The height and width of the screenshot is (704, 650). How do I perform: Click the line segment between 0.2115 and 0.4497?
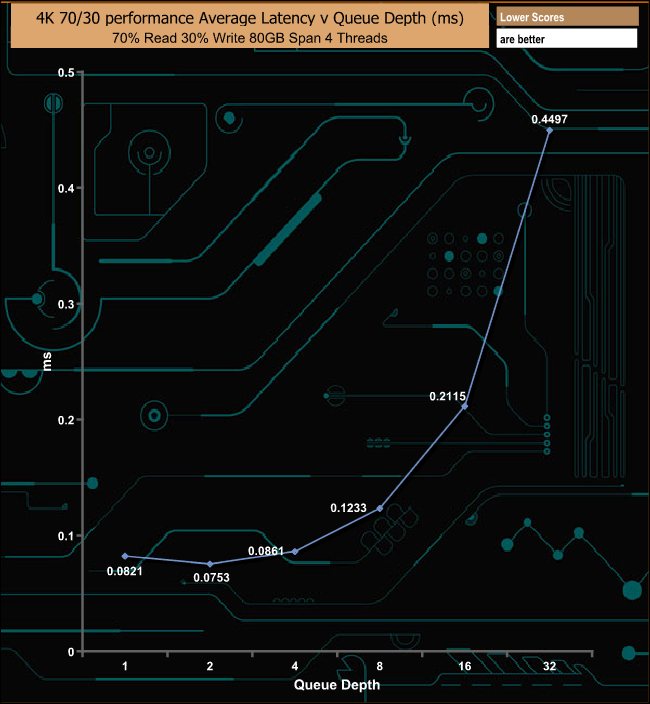508,268
